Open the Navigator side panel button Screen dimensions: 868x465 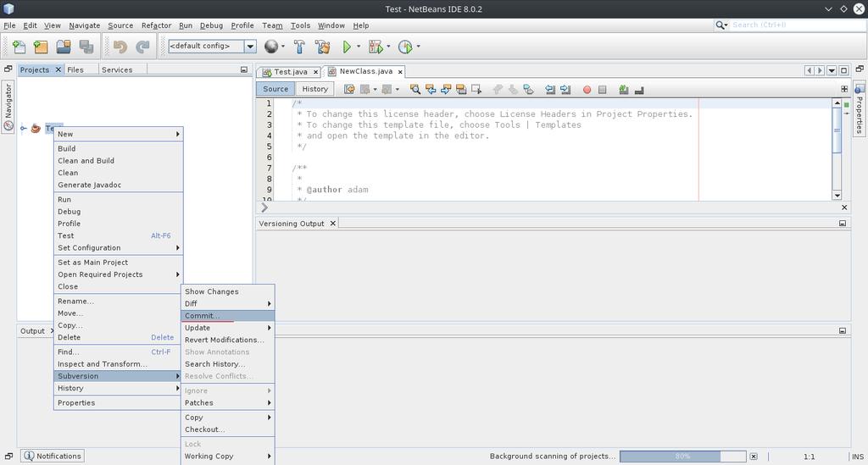click(8, 107)
